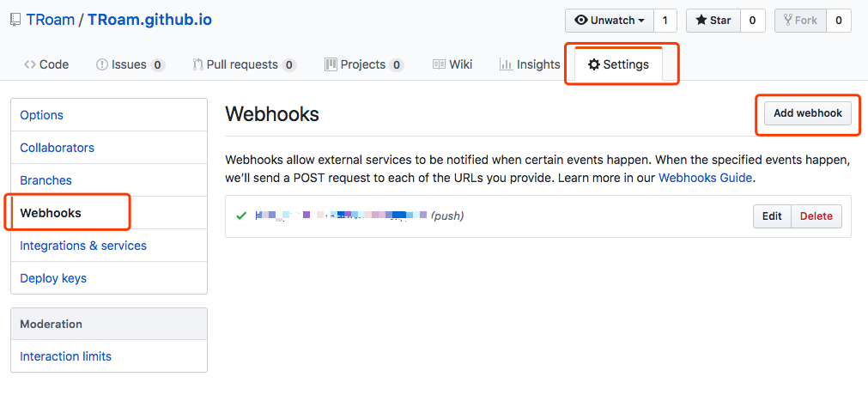The height and width of the screenshot is (395, 868).
Task: Click the code brackets icon on Code tab
Action: point(30,64)
